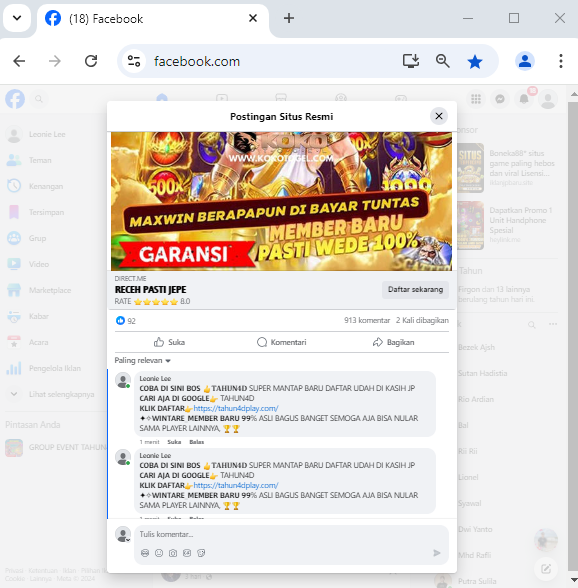This screenshot has width=578, height=588.
Task: Open the tab search dropdown chevron
Action: pyautogui.click(x=17, y=18)
